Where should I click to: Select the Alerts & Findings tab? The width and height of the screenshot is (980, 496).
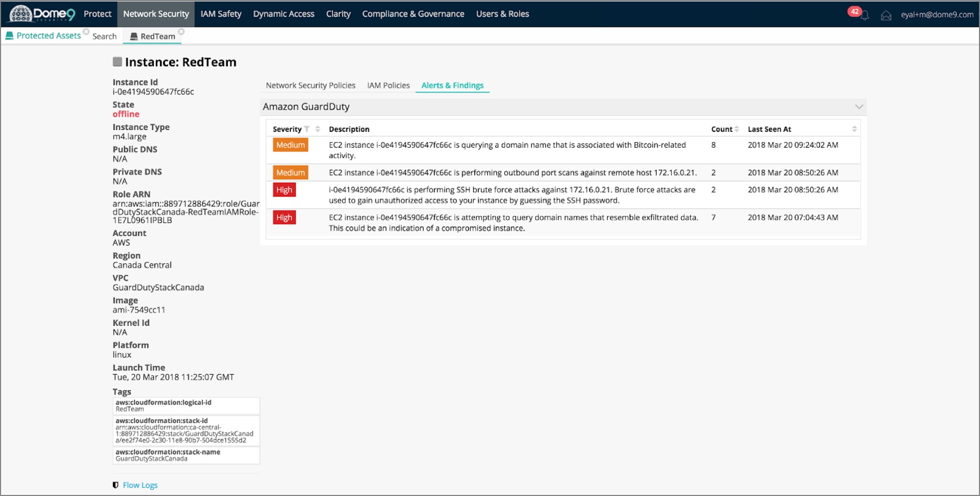coord(452,85)
